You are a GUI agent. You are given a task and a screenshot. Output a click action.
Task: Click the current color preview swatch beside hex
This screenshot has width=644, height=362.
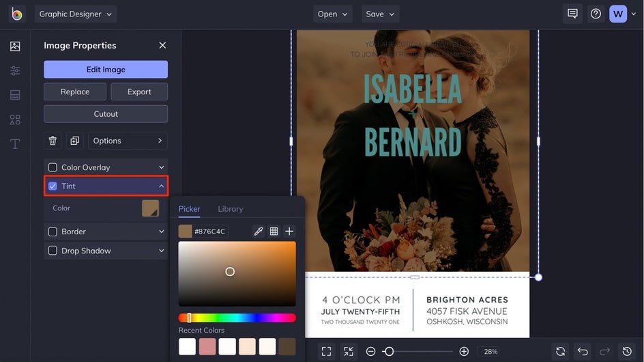(x=185, y=231)
